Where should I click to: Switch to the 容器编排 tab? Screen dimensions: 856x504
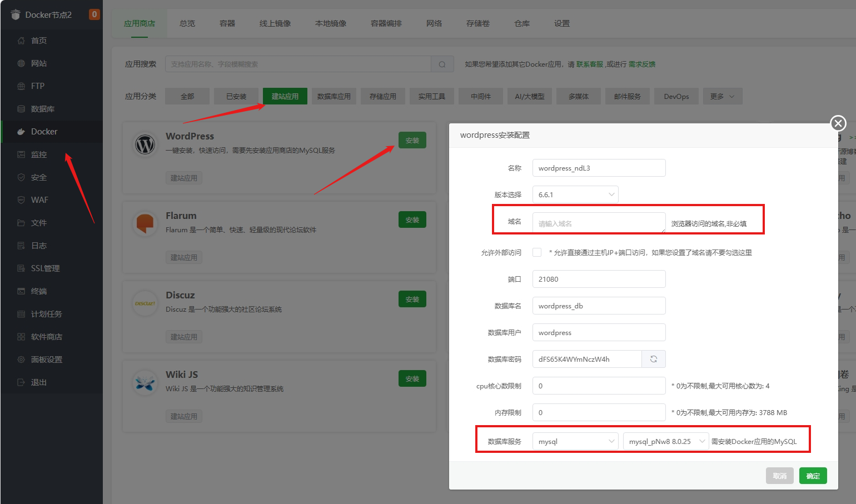click(x=386, y=23)
